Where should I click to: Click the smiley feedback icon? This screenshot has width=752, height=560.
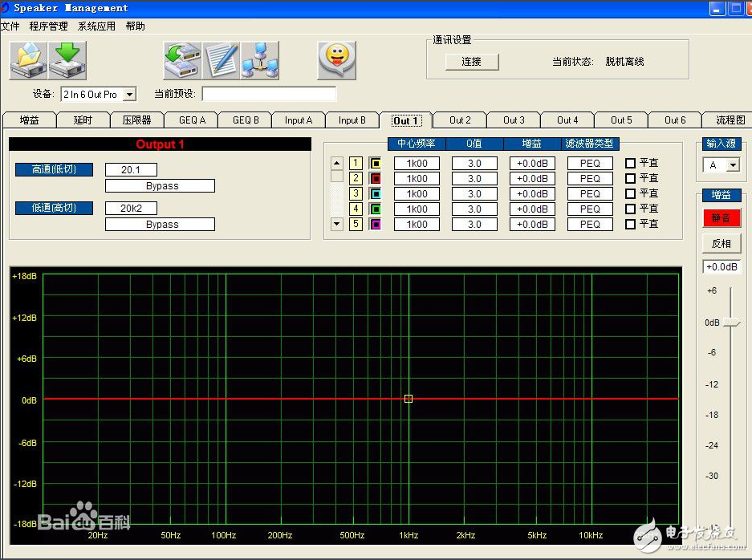[336, 59]
